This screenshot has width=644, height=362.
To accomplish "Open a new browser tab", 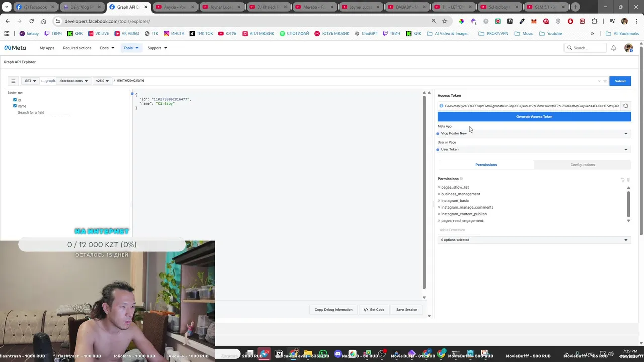I will (x=575, y=7).
